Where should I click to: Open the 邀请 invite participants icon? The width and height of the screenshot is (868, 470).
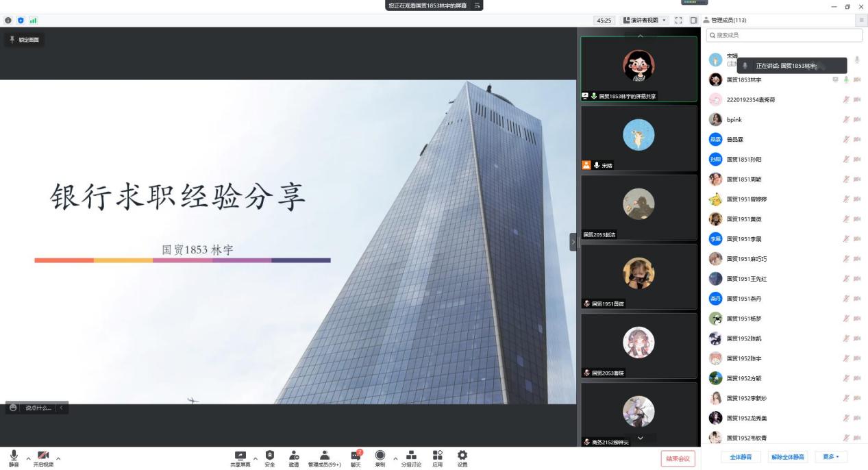point(293,456)
